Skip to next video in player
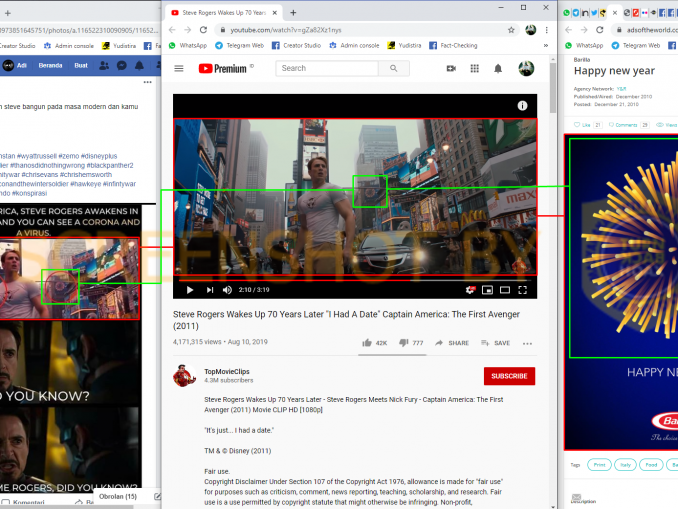678x509 pixels. point(210,290)
